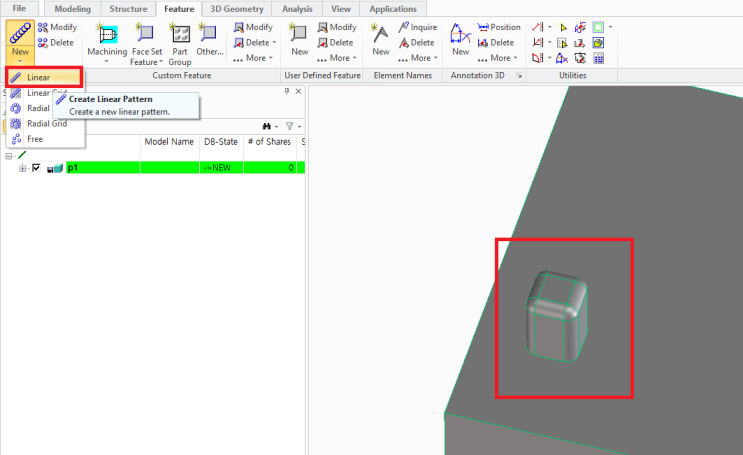Switch to the Structure tab

128,9
